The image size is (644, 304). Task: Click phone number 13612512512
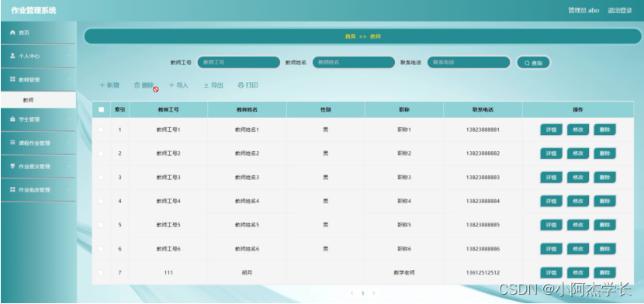click(483, 272)
